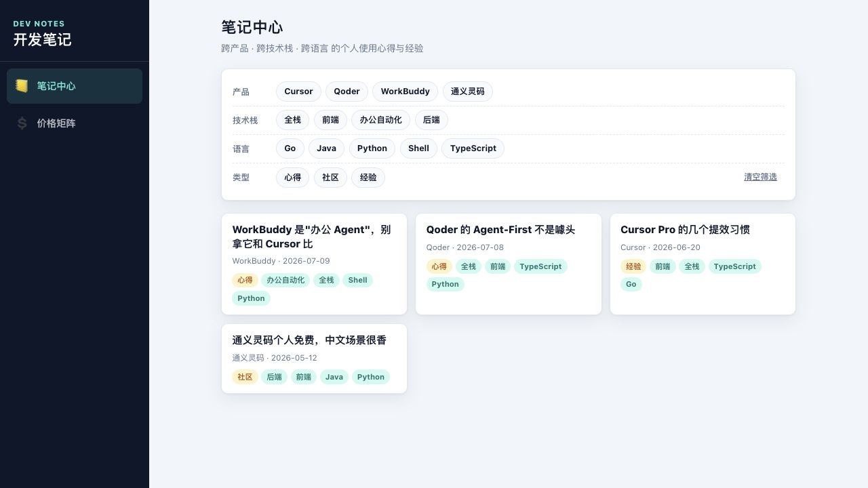Toggle the Java language filter chip
Screen dimensions: 868x488
point(326,148)
